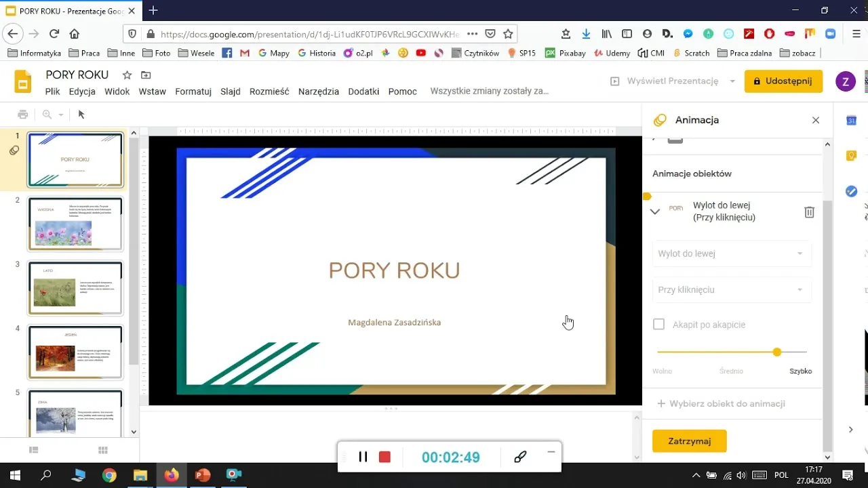Enable the "Akapit po akapicie" checkbox

click(658, 324)
